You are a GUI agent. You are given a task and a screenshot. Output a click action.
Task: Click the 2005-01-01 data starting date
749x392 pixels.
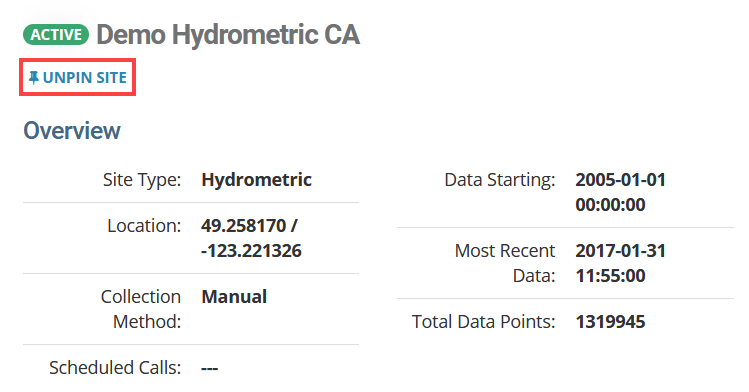(621, 180)
